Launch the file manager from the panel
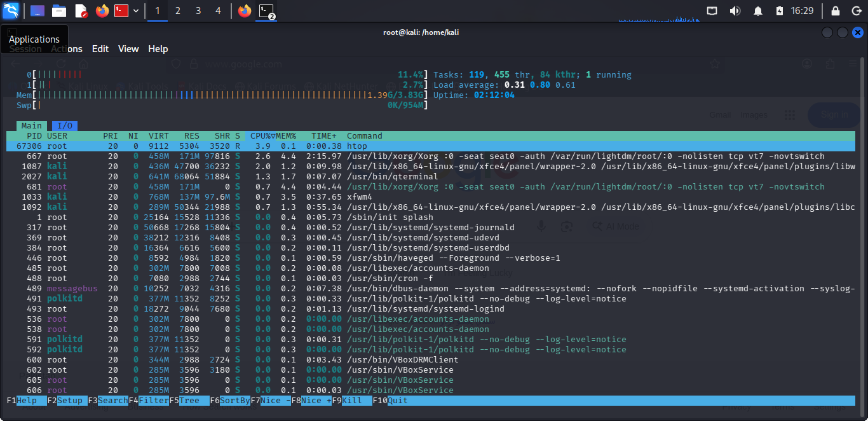 point(59,11)
